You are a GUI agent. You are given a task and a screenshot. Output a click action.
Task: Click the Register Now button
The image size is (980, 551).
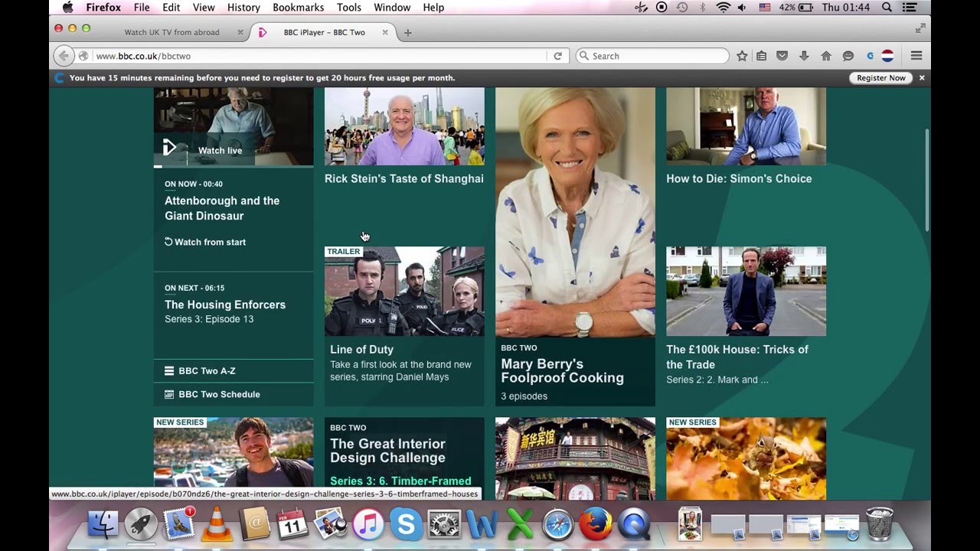pos(881,78)
